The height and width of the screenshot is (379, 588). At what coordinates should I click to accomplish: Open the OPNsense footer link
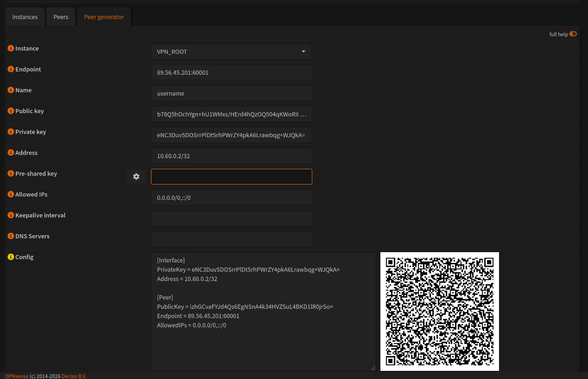17,376
